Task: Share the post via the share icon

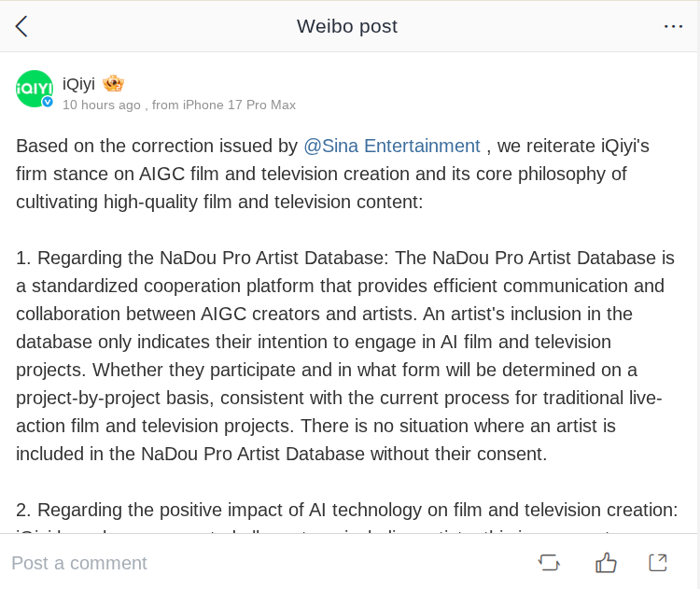Action: (x=658, y=562)
